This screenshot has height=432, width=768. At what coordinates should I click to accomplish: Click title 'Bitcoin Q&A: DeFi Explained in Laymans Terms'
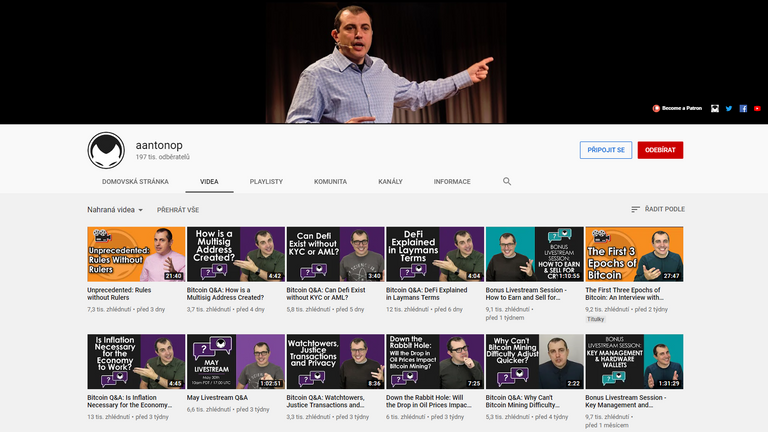(x=427, y=293)
